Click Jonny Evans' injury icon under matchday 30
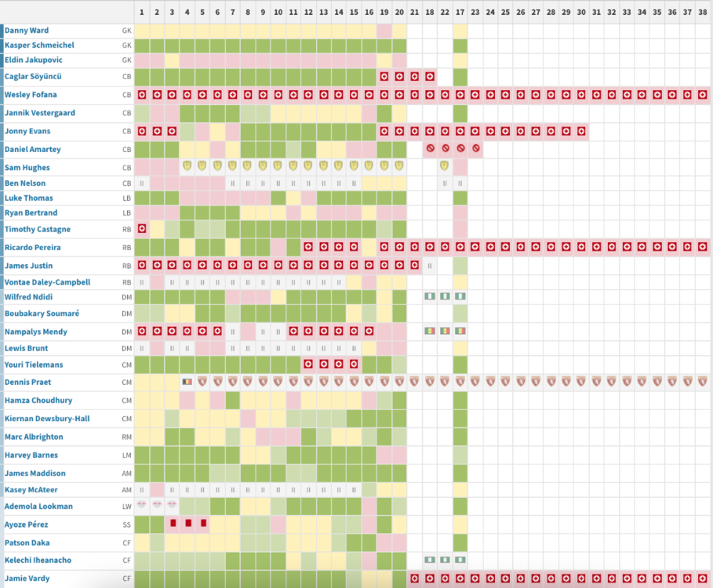The image size is (713, 588). (x=581, y=131)
